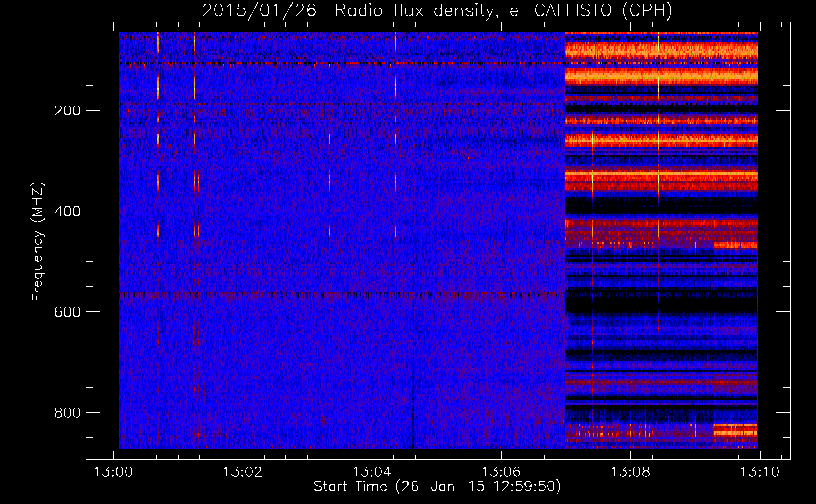Click the 'Frequency (MHZ)' axis label
The image size is (816, 504).
point(38,242)
